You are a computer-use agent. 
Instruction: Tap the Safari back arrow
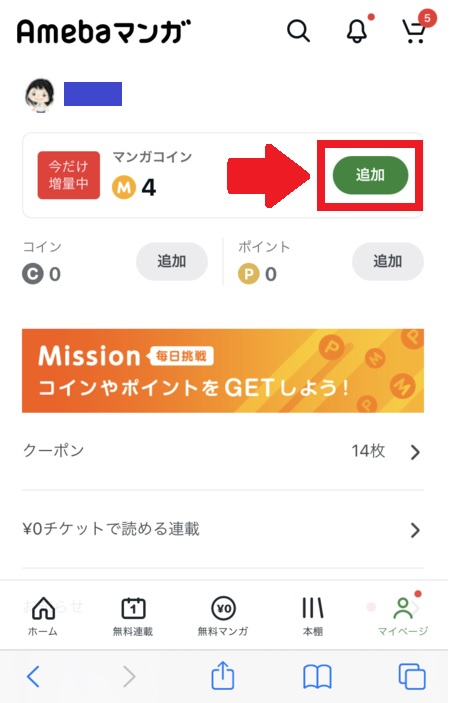coord(34,676)
